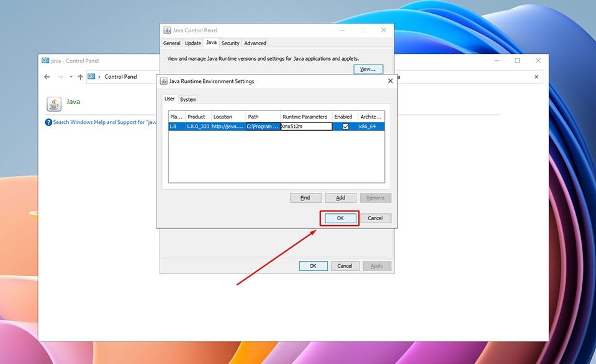Click the View... button in Java Control Panel
The width and height of the screenshot is (596, 364).
368,69
